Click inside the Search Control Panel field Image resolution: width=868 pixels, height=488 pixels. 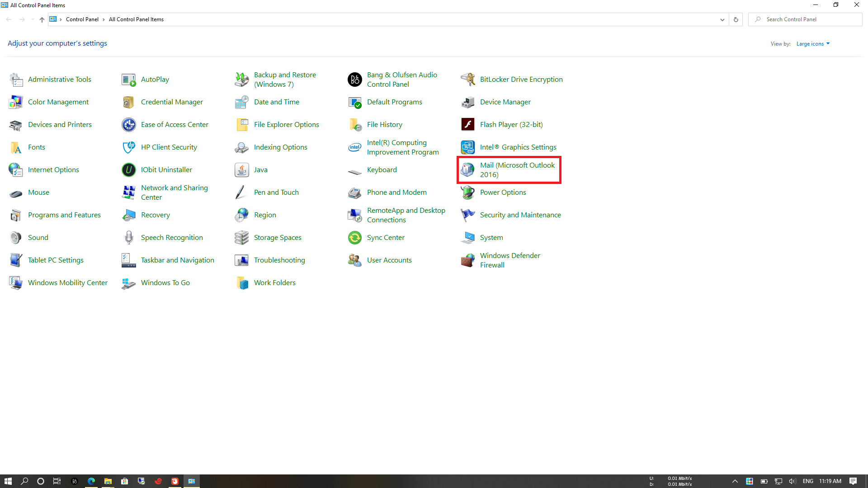click(809, 19)
